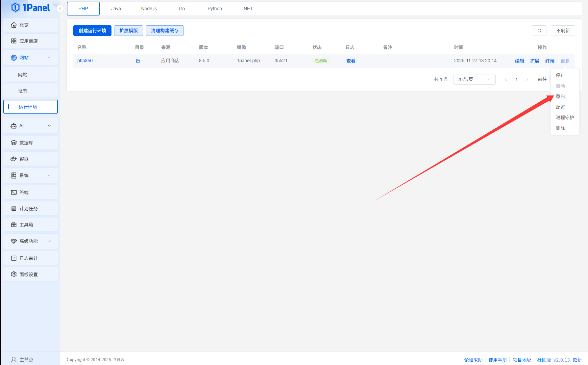Open the Panel Settings gear item
This screenshot has width=588, height=365.
click(31, 274)
